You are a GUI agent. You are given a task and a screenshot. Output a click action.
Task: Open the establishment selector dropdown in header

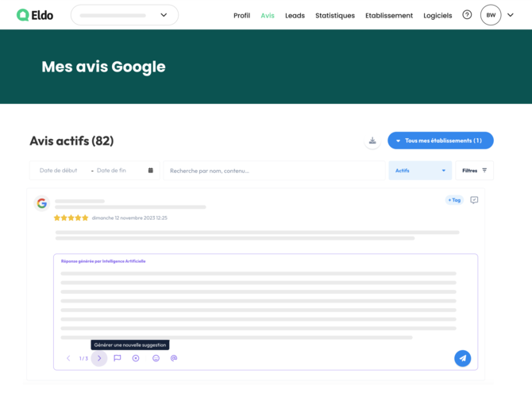click(x=125, y=15)
